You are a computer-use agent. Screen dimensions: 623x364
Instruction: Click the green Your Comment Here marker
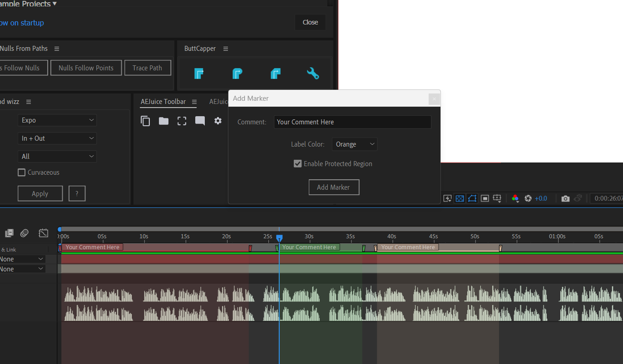[309, 247]
